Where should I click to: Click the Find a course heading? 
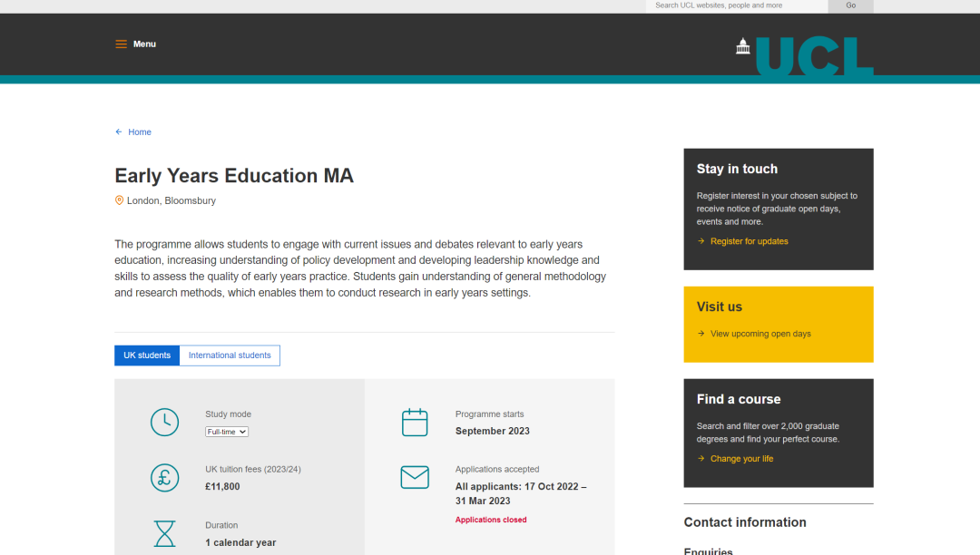tap(739, 399)
